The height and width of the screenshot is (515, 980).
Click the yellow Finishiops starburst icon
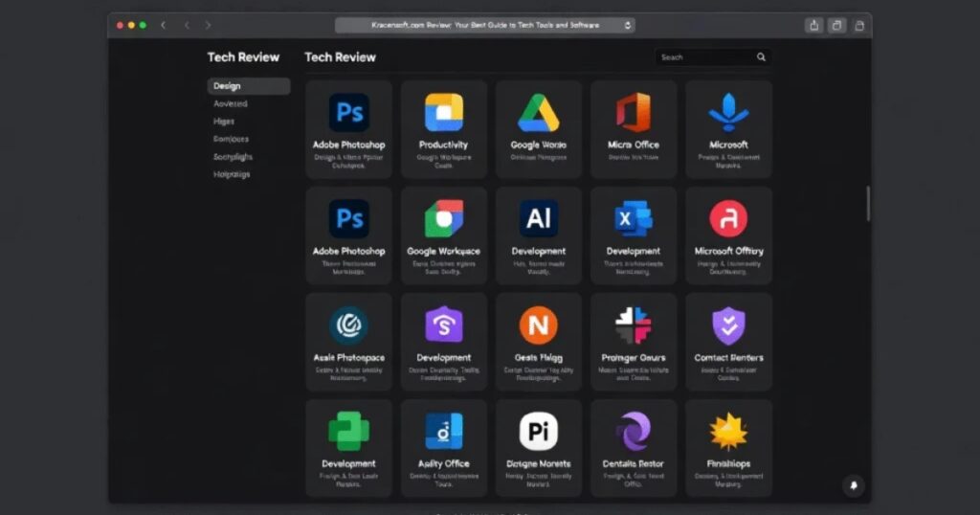click(x=728, y=432)
